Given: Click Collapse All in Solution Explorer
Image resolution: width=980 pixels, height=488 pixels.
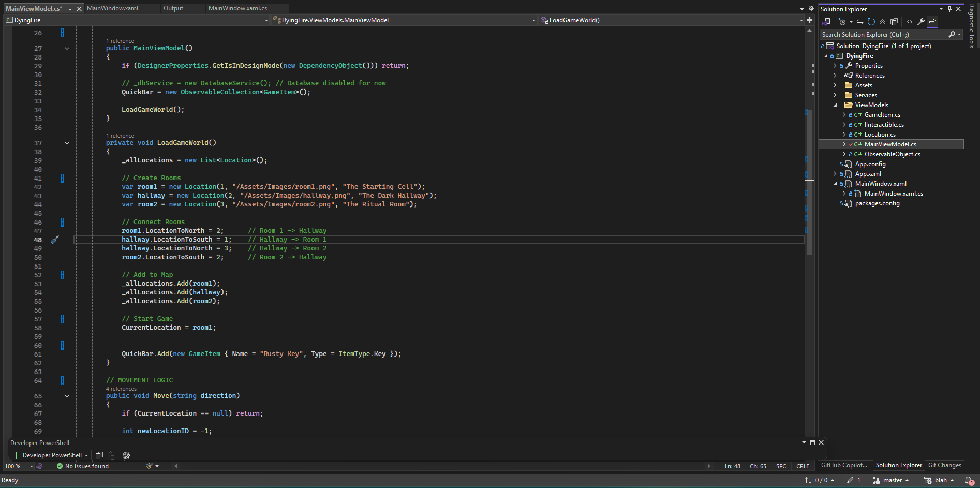Looking at the screenshot, I should coord(883,22).
